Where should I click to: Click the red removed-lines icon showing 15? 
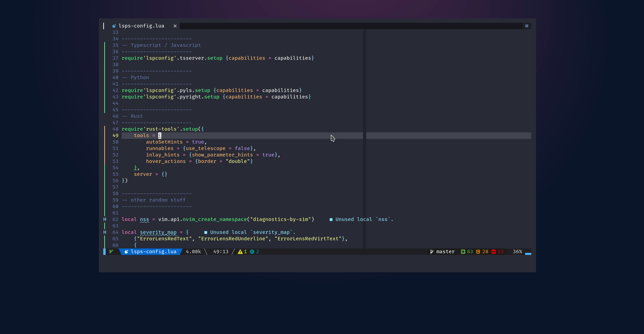pyautogui.click(x=494, y=252)
